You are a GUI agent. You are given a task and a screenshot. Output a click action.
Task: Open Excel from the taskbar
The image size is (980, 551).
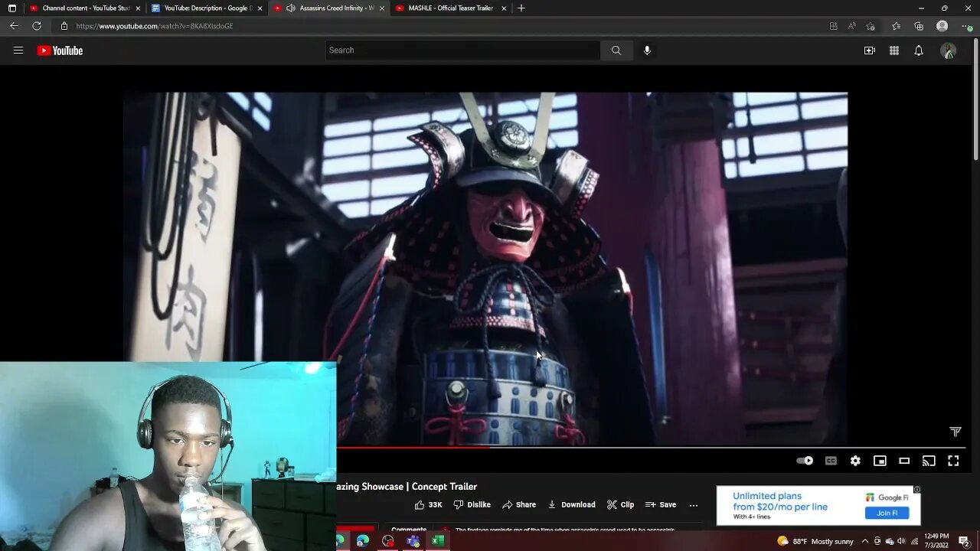[438, 541]
